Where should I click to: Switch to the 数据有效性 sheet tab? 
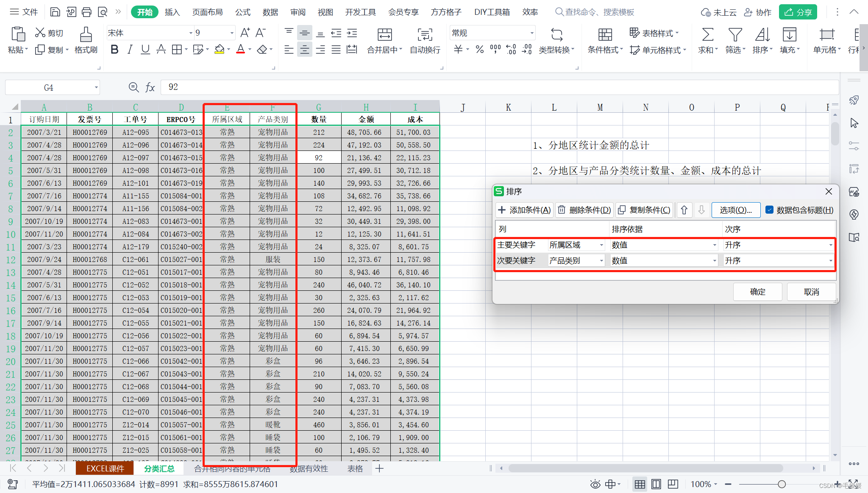[309, 468]
